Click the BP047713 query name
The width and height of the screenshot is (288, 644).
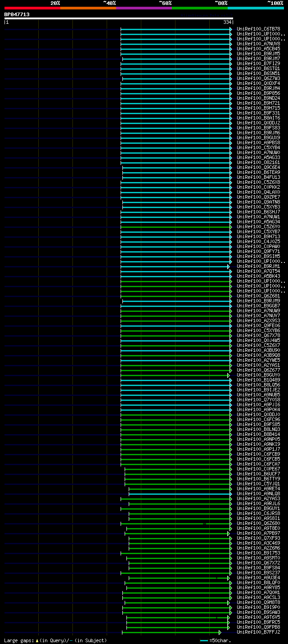coord(17,14)
